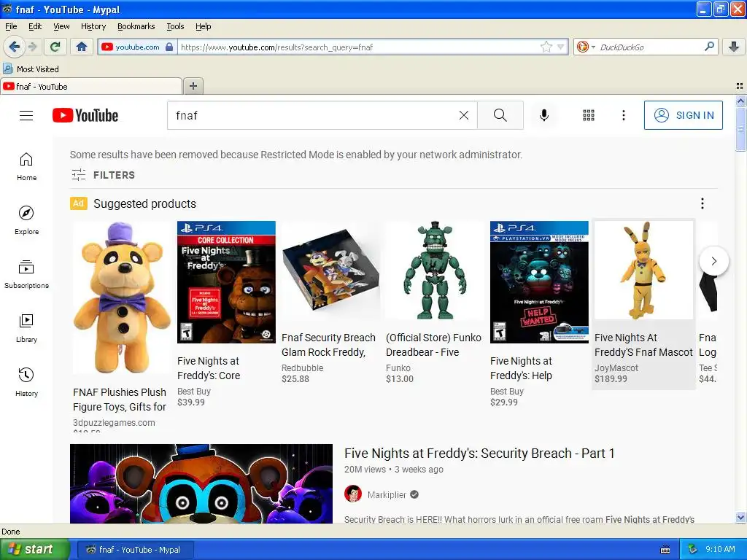The width and height of the screenshot is (747, 560).
Task: Reload the current page
Action: click(x=55, y=47)
